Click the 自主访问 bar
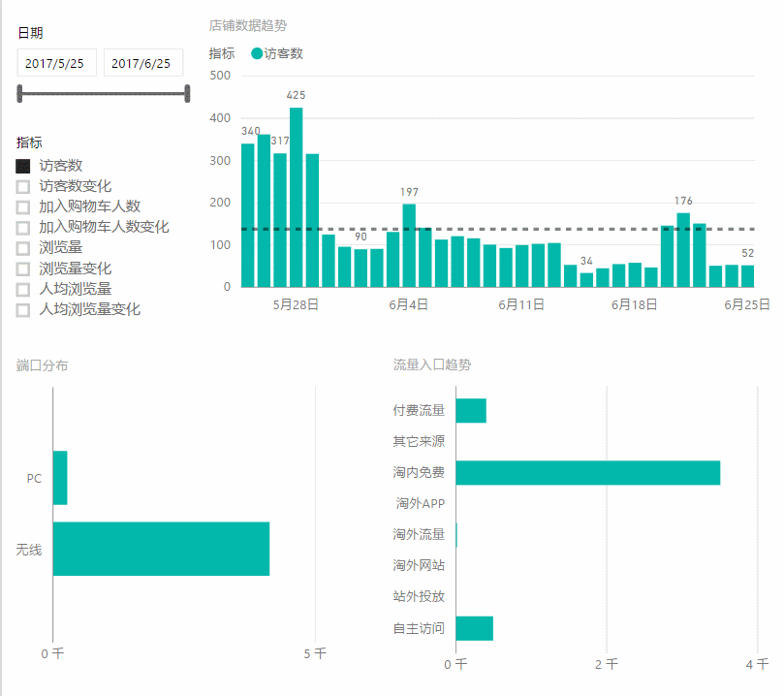This screenshot has width=784, height=696. [x=475, y=628]
